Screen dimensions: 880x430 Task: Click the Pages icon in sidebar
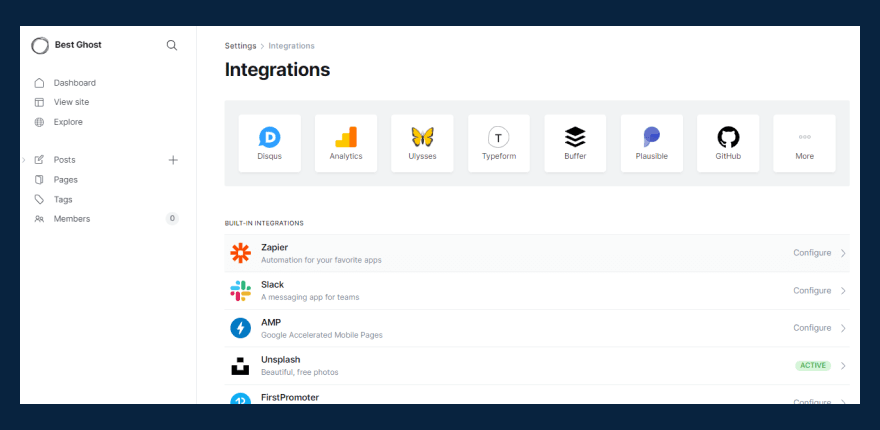(x=39, y=180)
